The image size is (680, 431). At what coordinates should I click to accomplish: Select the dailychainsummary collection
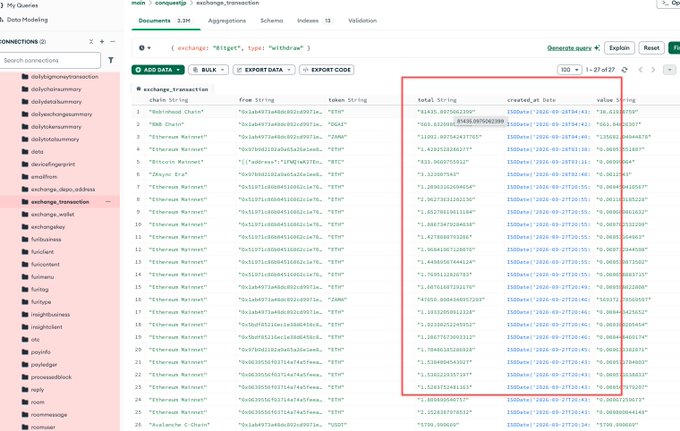click(x=56, y=89)
